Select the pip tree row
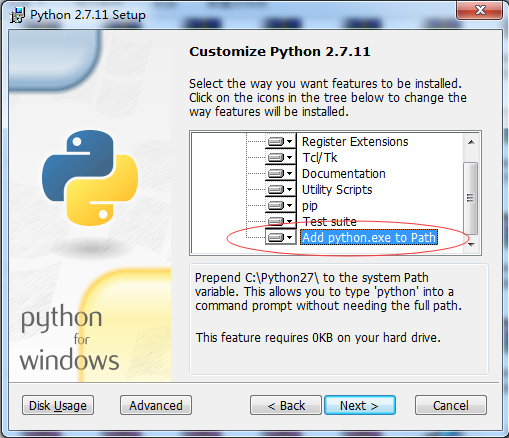Image resolution: width=509 pixels, height=438 pixels. [310, 205]
